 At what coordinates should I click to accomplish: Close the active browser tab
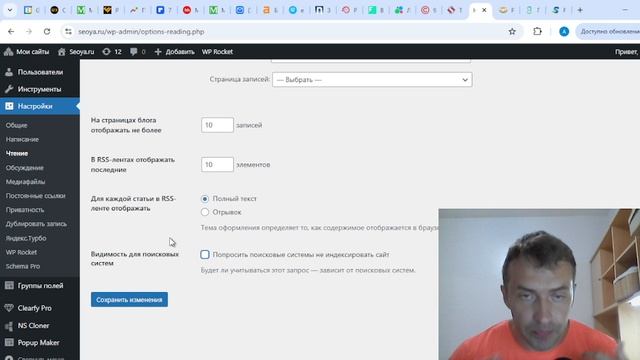(484, 10)
